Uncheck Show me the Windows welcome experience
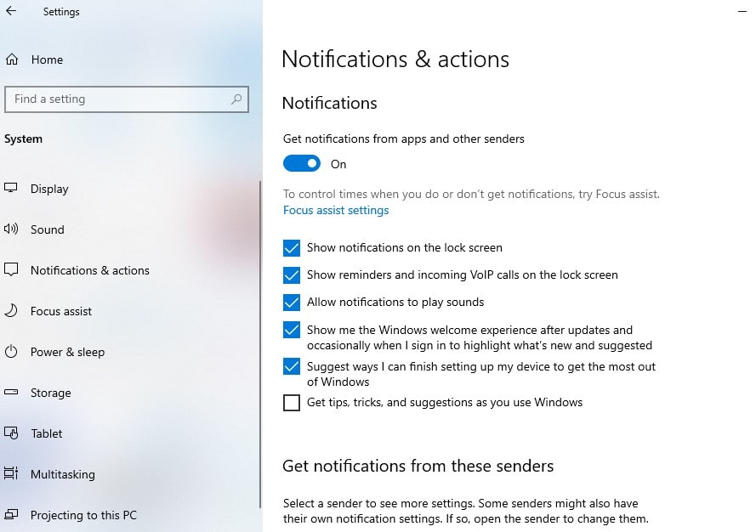The image size is (756, 532). (x=291, y=330)
